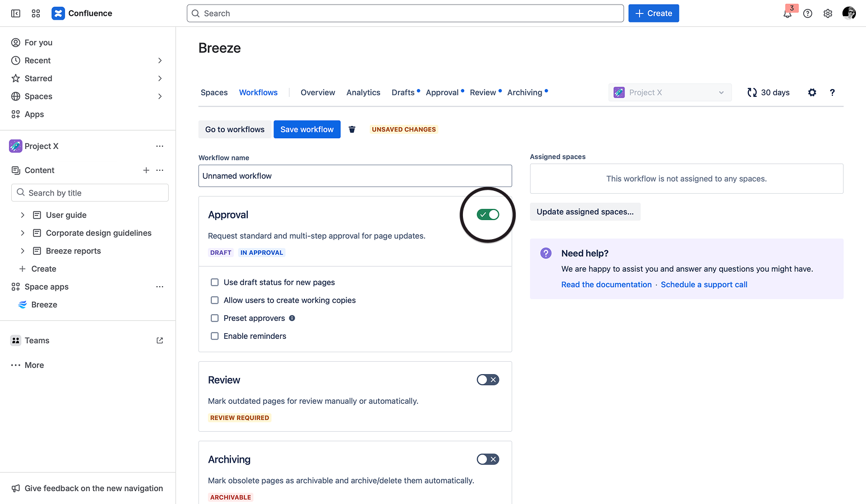The height and width of the screenshot is (504, 866).
Task: Click the Workflow name input field
Action: pyautogui.click(x=355, y=176)
